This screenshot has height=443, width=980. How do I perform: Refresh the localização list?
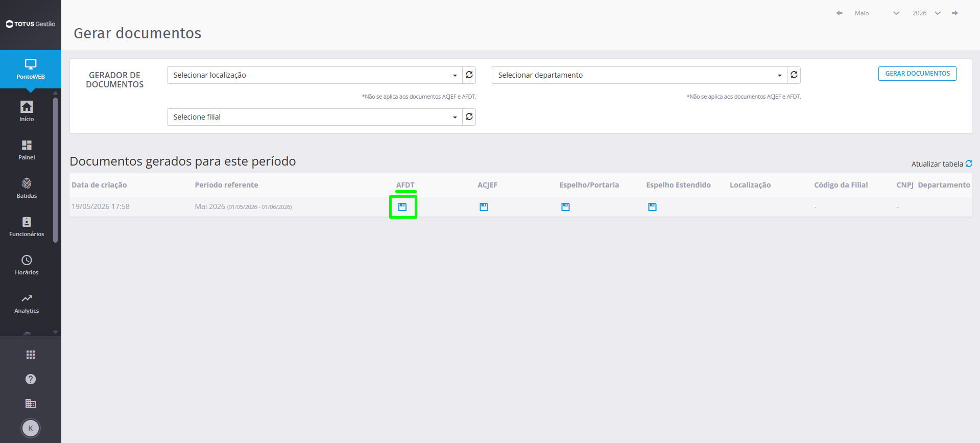coord(469,75)
